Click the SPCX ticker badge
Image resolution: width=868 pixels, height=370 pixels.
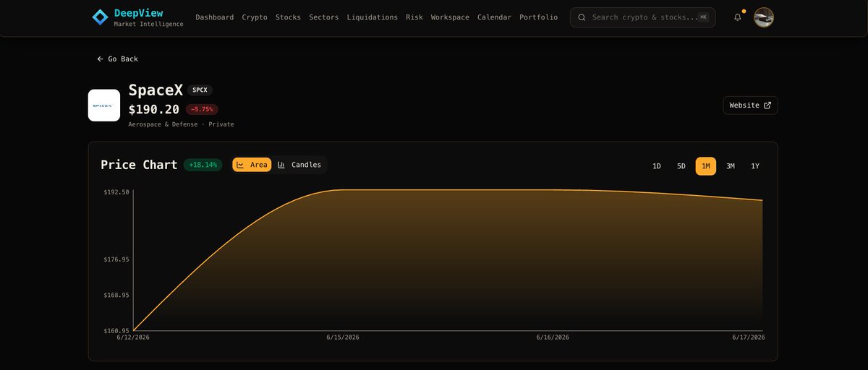(x=200, y=90)
